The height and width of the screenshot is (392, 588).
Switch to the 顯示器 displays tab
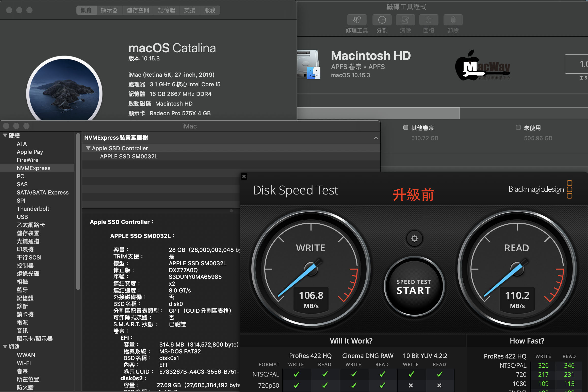pyautogui.click(x=109, y=10)
